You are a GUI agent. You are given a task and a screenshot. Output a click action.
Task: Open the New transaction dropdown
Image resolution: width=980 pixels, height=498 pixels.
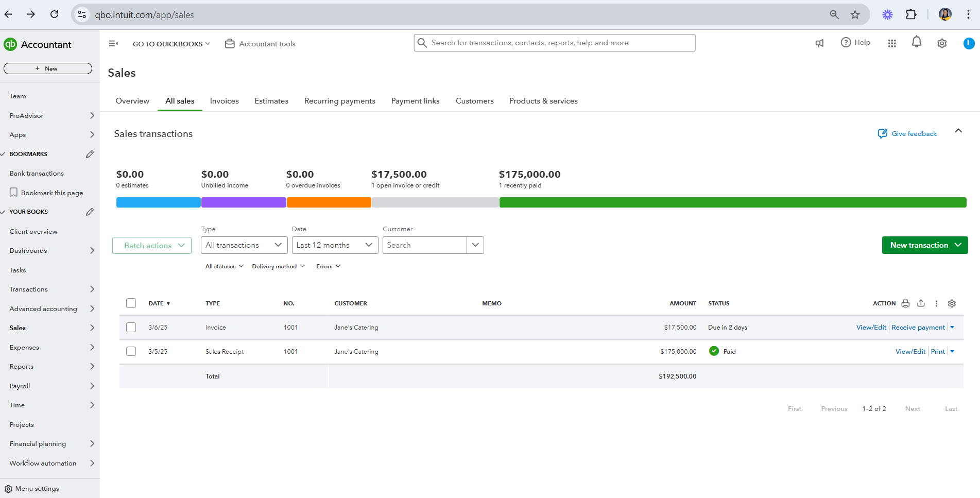925,245
